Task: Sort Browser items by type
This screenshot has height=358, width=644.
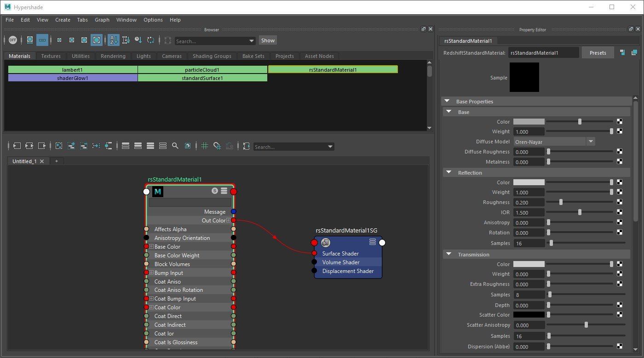Action: pyautogui.click(x=126, y=40)
